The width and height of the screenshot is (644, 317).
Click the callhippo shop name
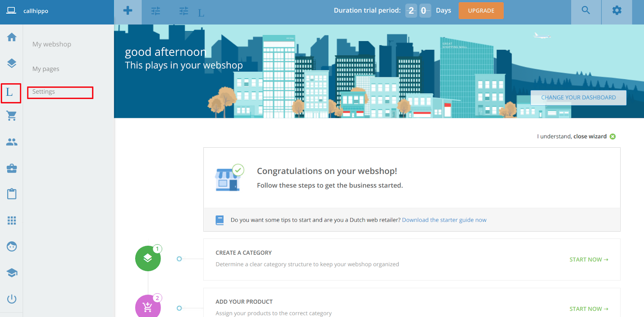[x=36, y=11]
